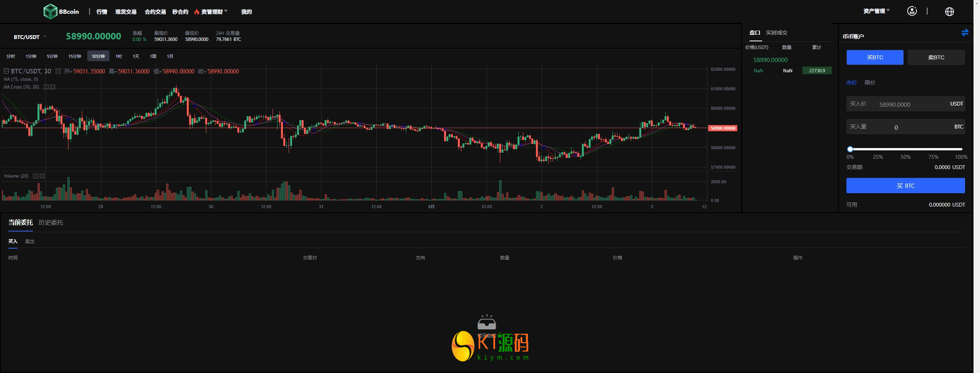Open BTC/USDT chart series settings gear
The height and width of the screenshot is (373, 980).
pyautogui.click(x=58, y=72)
